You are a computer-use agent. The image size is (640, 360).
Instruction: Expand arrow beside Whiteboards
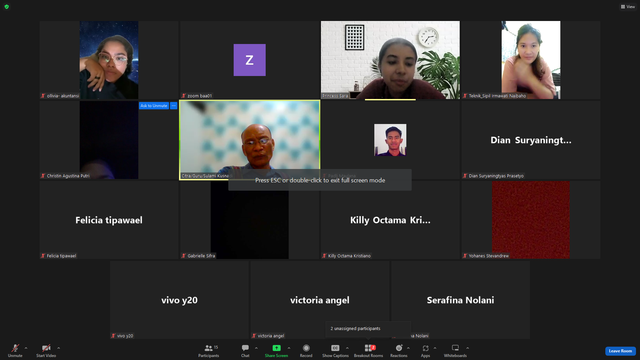tap(467, 348)
